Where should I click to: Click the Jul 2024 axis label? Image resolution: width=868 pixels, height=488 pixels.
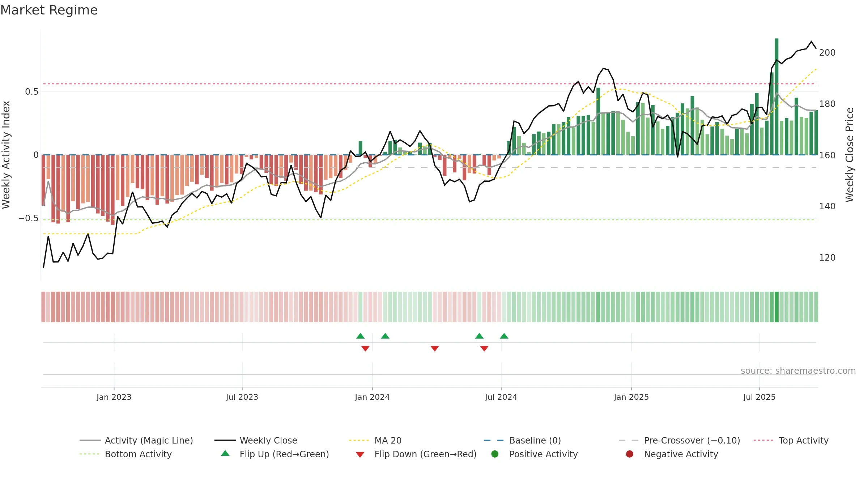tap(501, 397)
